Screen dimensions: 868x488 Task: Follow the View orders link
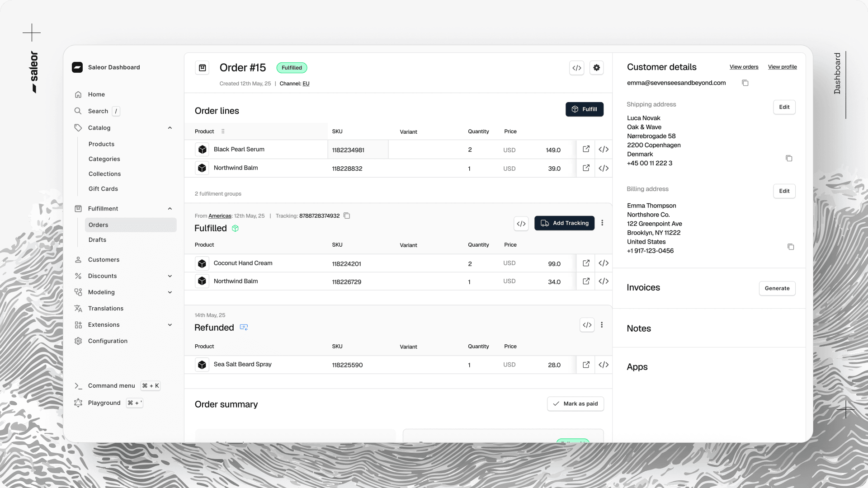(x=744, y=67)
